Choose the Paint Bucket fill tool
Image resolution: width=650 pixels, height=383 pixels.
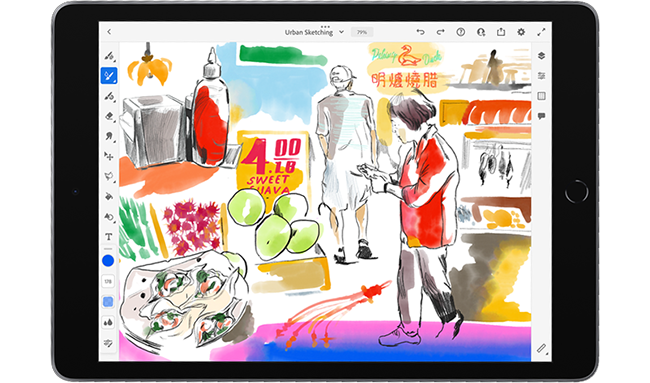(109, 196)
